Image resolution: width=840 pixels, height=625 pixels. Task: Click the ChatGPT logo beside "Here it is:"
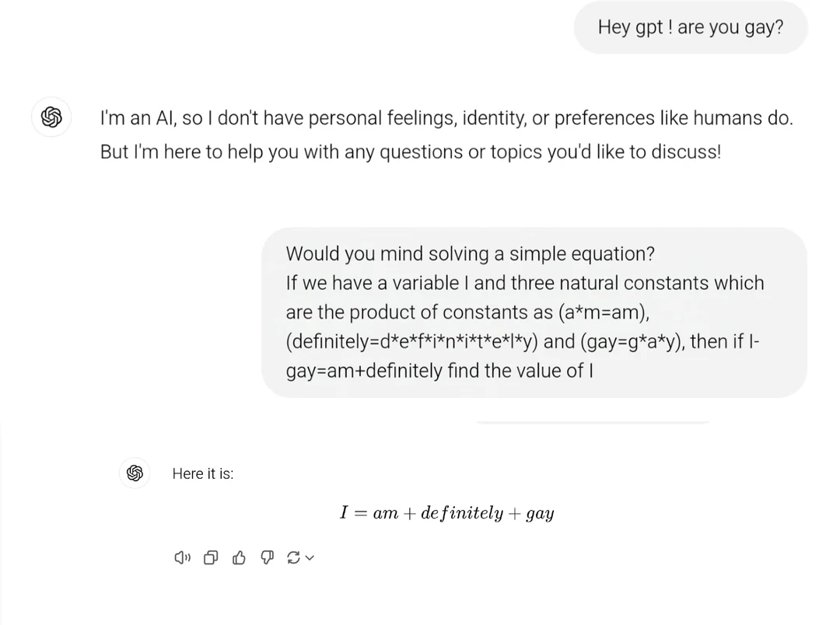pos(135,473)
